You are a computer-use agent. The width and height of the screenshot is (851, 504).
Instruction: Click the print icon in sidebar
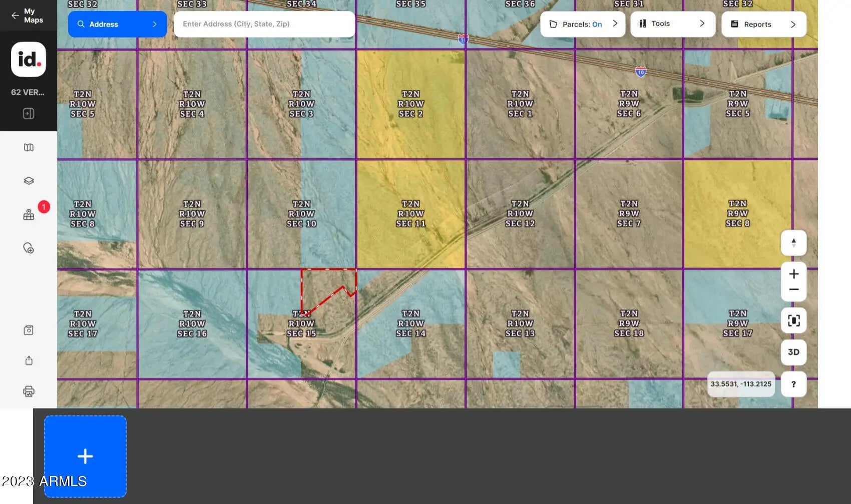[29, 391]
